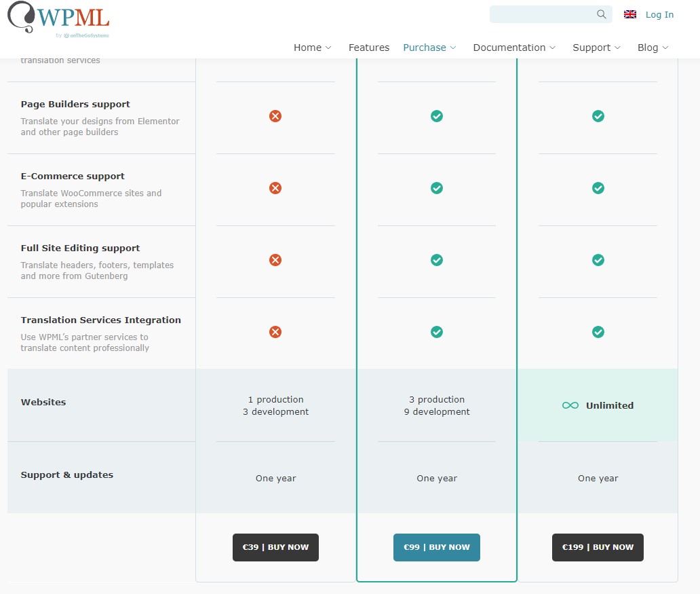Click 'One year' in the €99 plan column

(437, 478)
